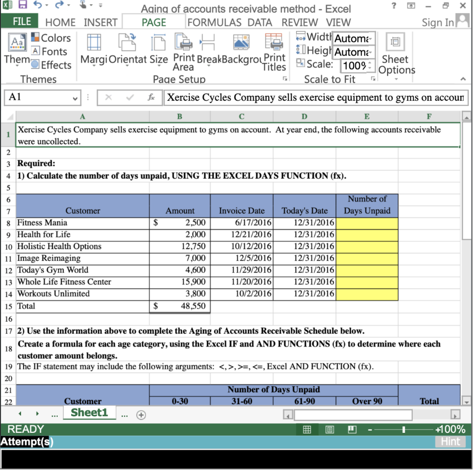Click the Name Box showing A1
476x470 pixels.
tap(40, 98)
